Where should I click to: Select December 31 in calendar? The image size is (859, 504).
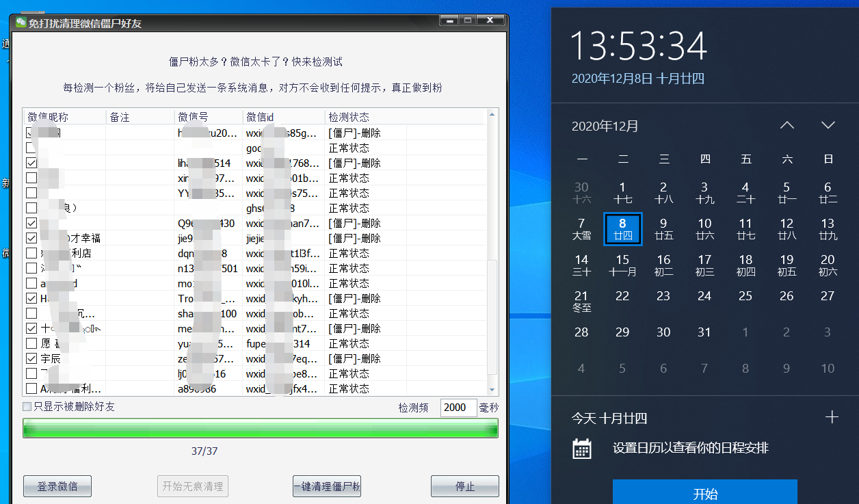pos(704,333)
